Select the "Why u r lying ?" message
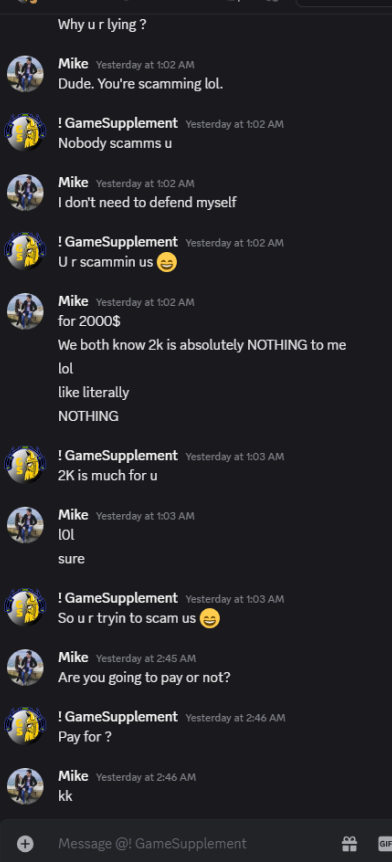This screenshot has width=392, height=862. (x=102, y=25)
